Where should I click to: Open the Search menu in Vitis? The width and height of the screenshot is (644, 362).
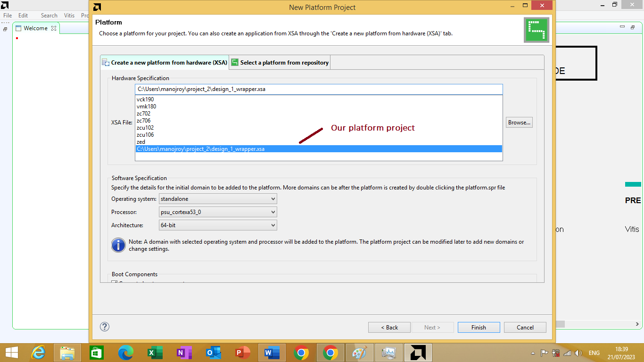[x=49, y=16]
